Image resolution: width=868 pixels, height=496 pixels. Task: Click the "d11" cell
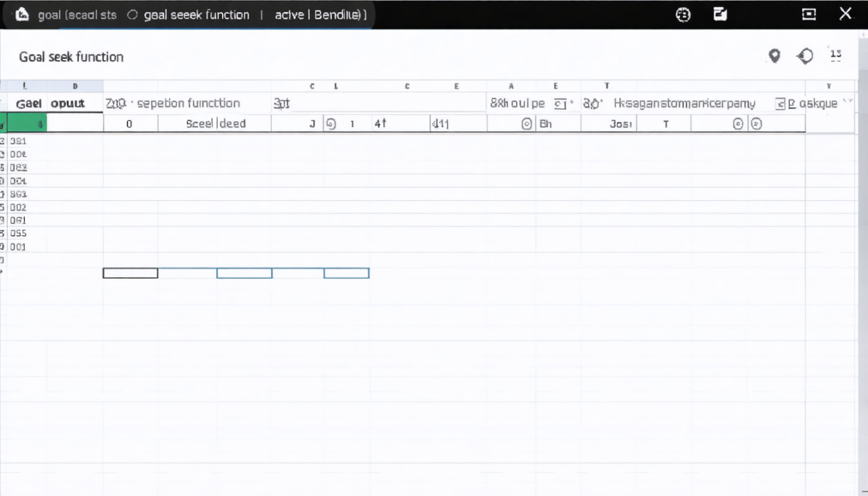tap(458, 124)
